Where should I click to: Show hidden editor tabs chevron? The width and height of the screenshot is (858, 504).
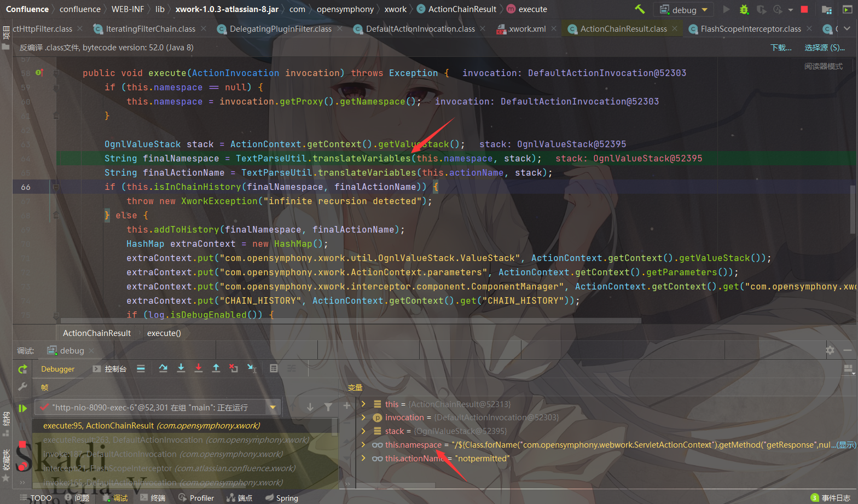pyautogui.click(x=848, y=29)
